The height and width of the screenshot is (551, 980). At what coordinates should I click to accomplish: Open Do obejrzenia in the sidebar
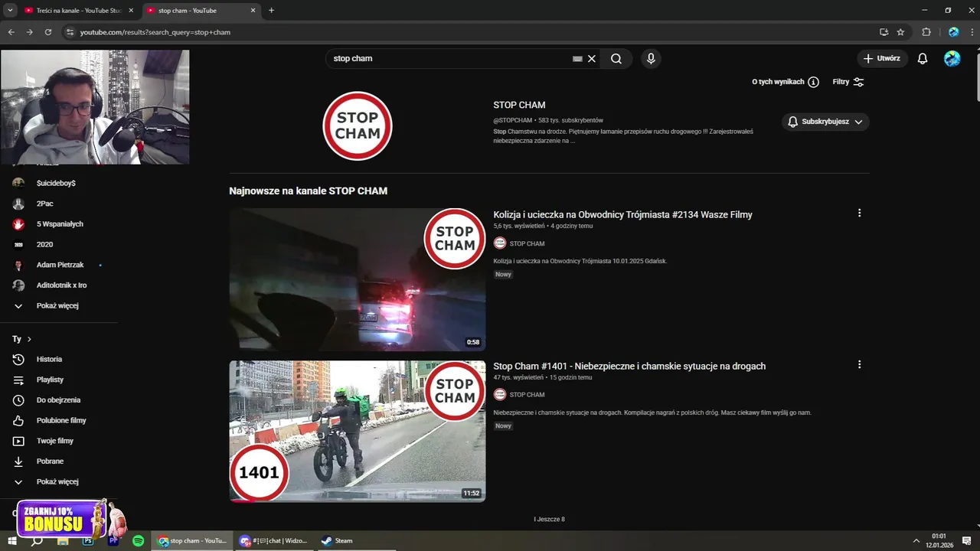tap(57, 399)
